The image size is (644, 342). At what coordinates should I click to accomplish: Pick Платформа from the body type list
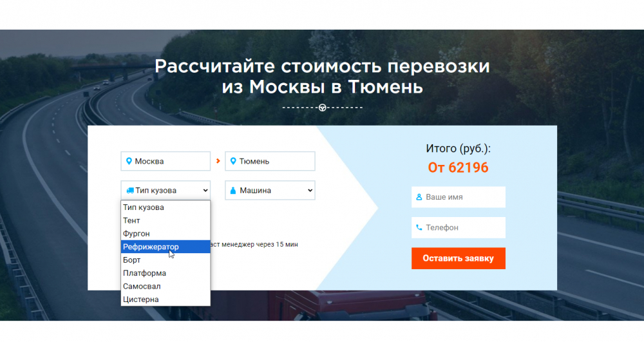tap(166, 273)
